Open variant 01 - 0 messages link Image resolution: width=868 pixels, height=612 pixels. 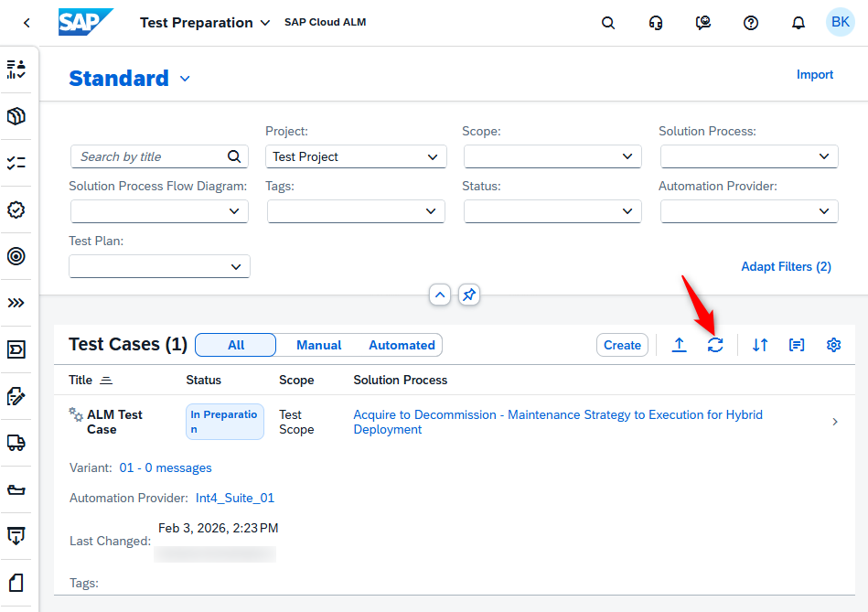click(166, 468)
